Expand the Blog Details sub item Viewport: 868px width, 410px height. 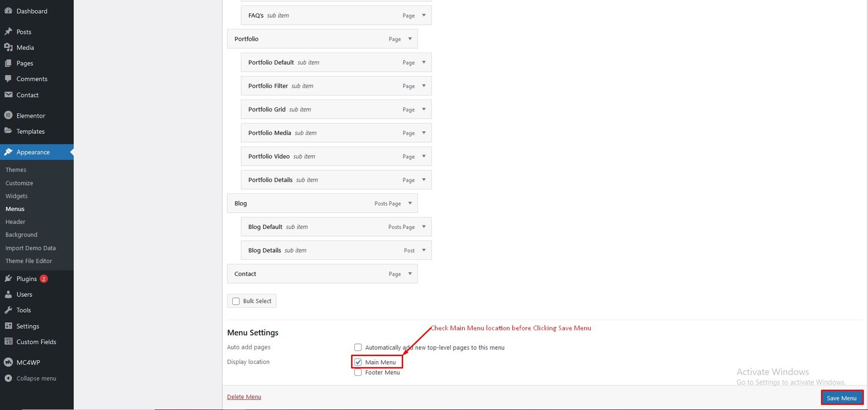point(424,251)
